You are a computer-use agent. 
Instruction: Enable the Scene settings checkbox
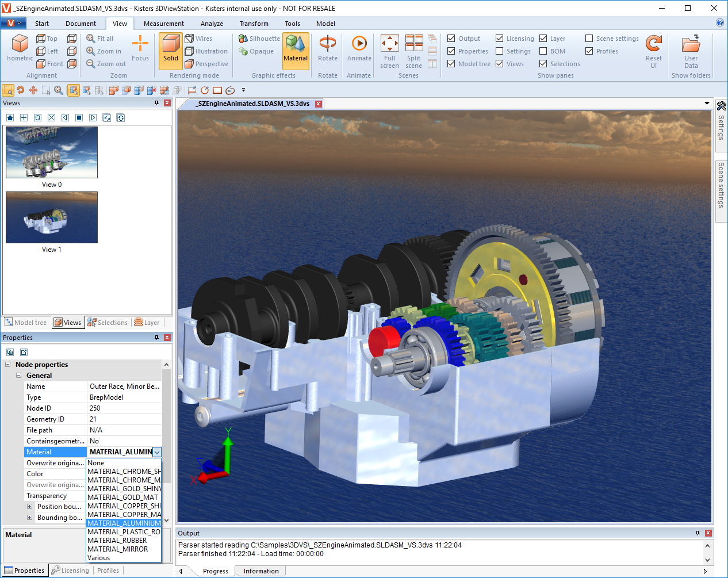[x=589, y=39]
